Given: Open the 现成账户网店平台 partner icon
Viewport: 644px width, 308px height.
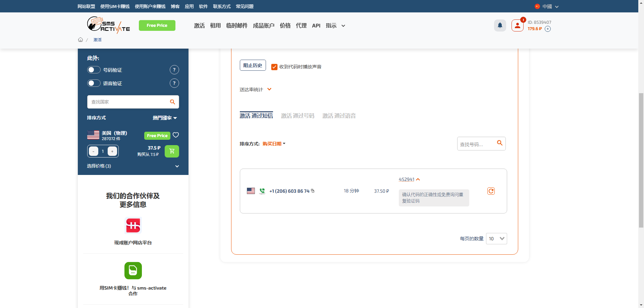Looking at the screenshot, I should pos(133,226).
